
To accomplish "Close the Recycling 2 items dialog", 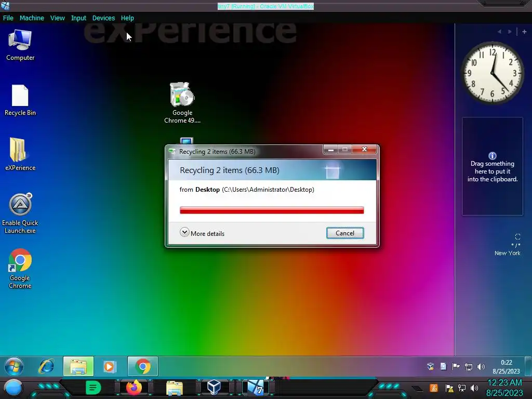I will click(364, 149).
